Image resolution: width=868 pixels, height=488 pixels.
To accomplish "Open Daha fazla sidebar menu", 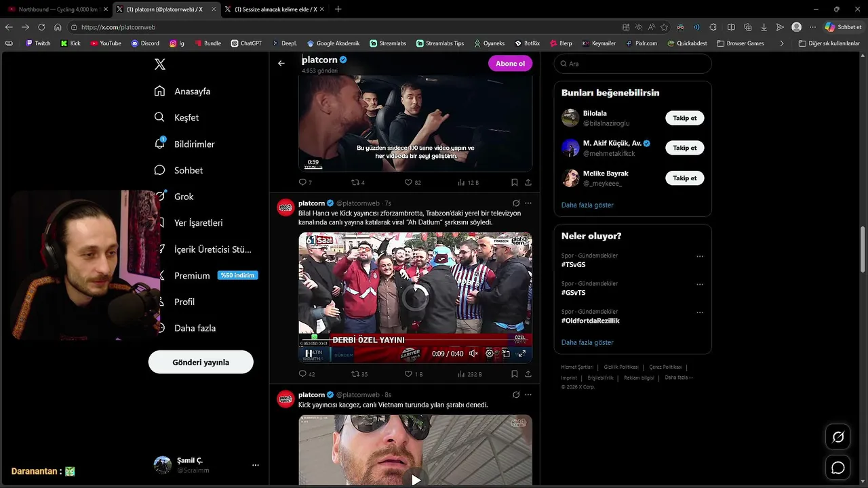I will pyautogui.click(x=195, y=328).
